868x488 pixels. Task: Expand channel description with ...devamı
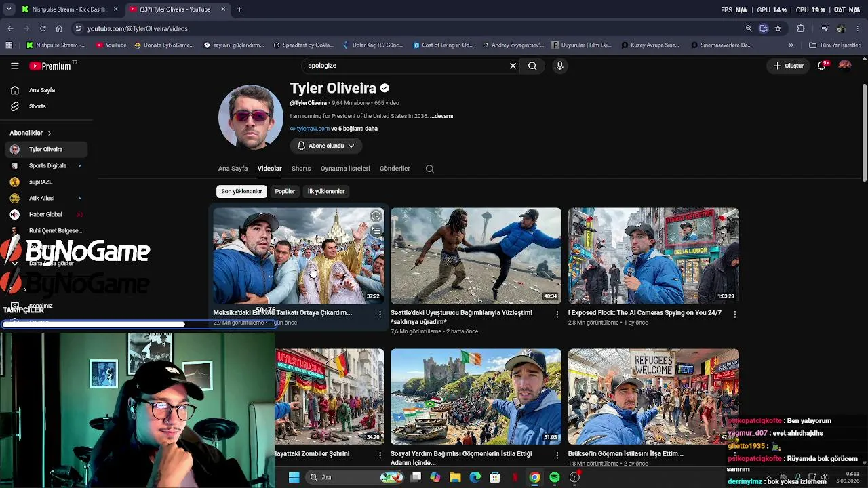pos(441,116)
